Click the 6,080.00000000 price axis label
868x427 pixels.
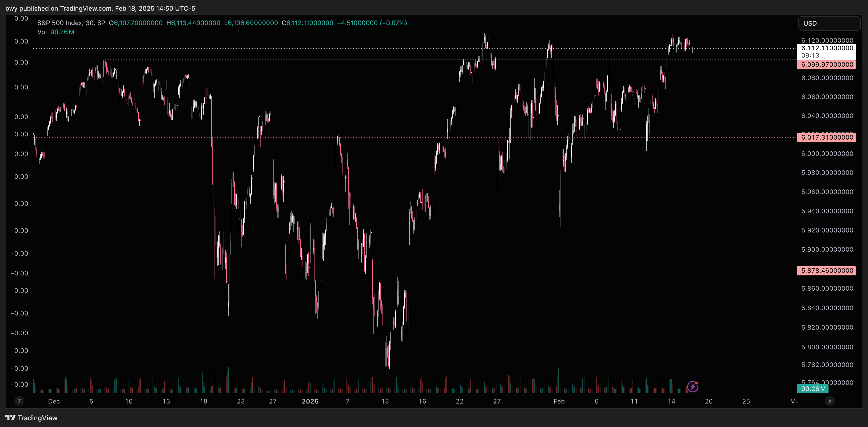827,78
